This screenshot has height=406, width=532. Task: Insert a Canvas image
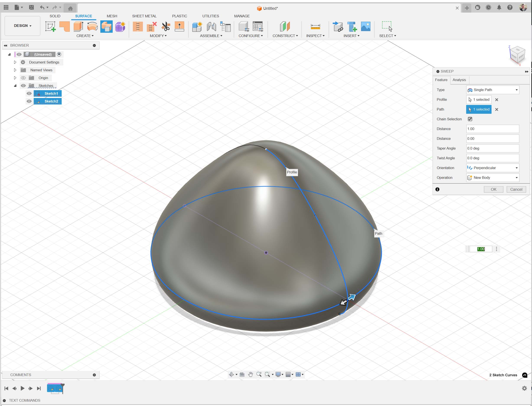tap(366, 27)
